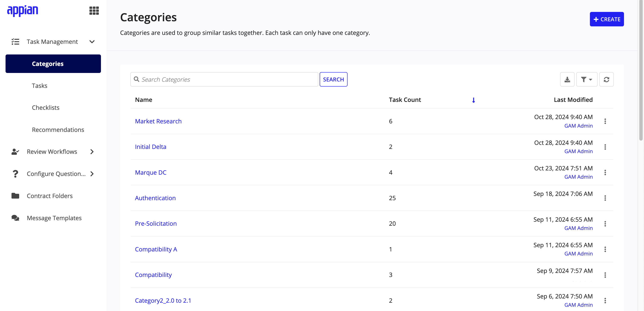
Task: Expand the Task Management navigation section
Action: tap(92, 41)
